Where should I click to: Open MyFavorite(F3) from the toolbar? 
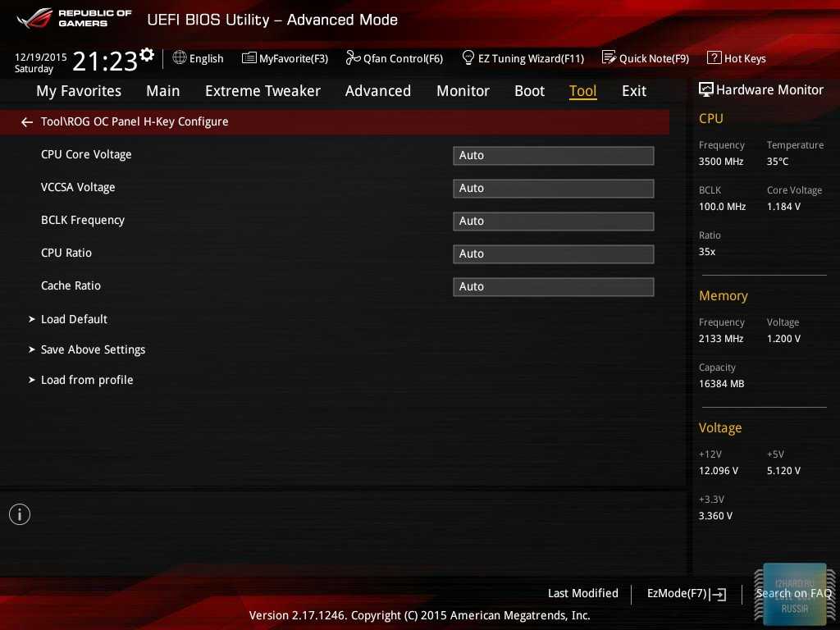[x=285, y=58]
